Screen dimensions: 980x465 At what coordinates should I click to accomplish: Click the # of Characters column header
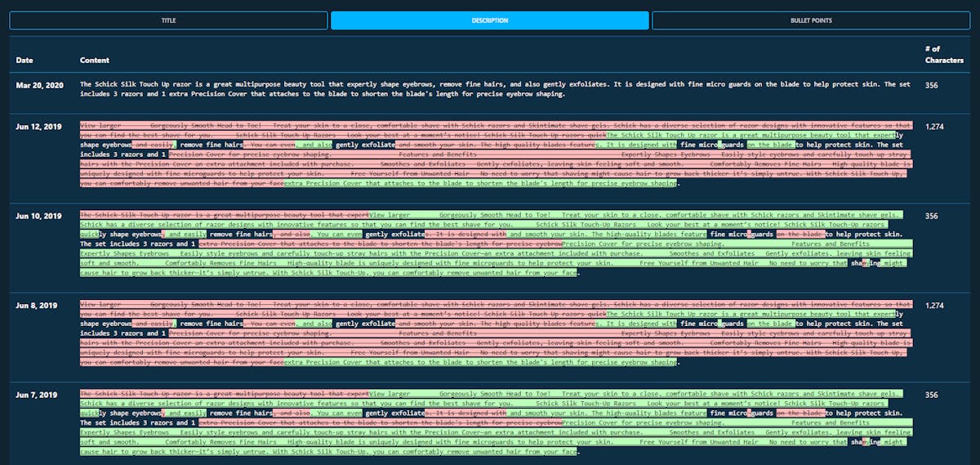click(x=944, y=55)
